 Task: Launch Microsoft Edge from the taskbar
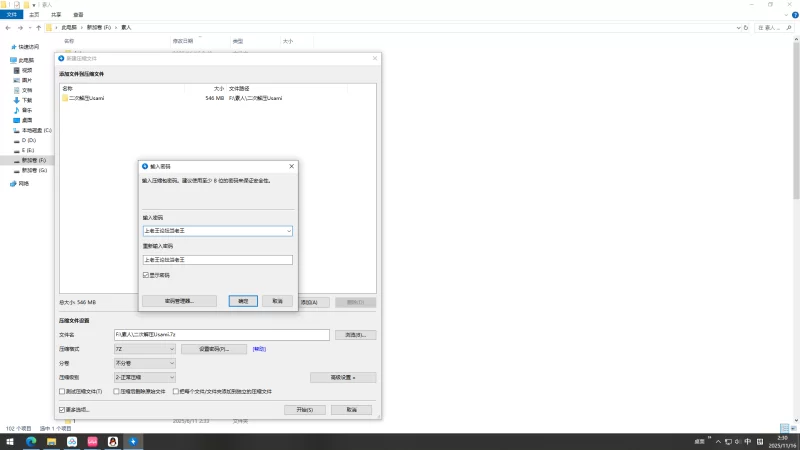pyautogui.click(x=31, y=442)
